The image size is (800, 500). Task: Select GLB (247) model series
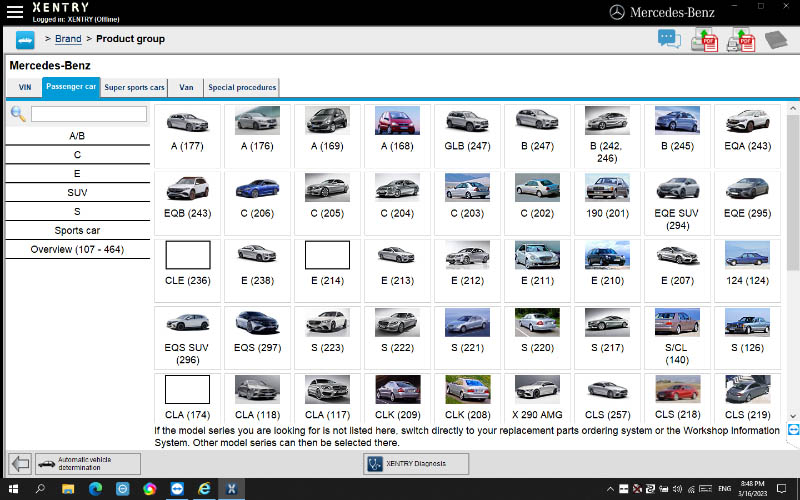click(467, 136)
